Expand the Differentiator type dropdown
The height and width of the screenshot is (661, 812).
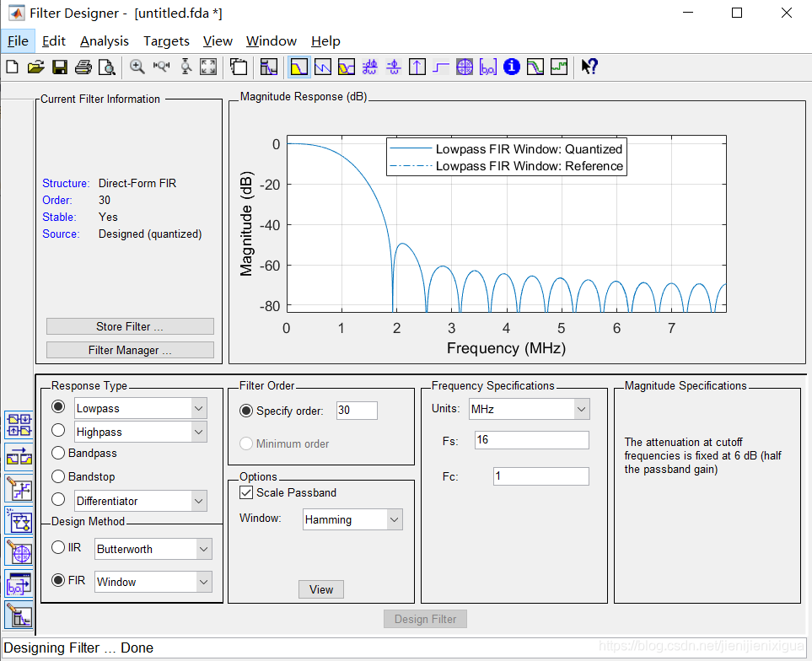pyautogui.click(x=198, y=501)
